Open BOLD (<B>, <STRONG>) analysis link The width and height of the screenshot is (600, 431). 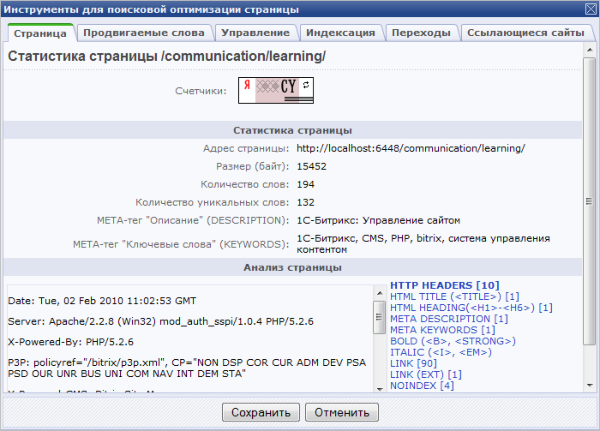tap(453, 341)
